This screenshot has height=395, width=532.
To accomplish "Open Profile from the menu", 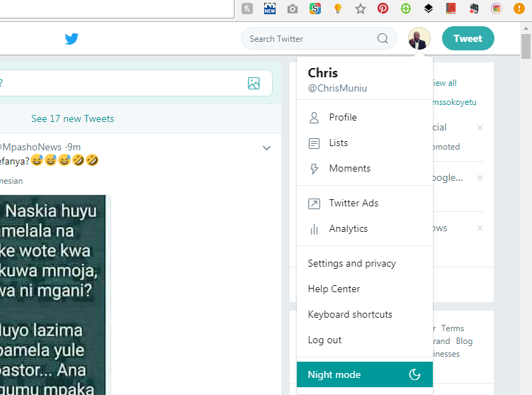I will point(343,118).
